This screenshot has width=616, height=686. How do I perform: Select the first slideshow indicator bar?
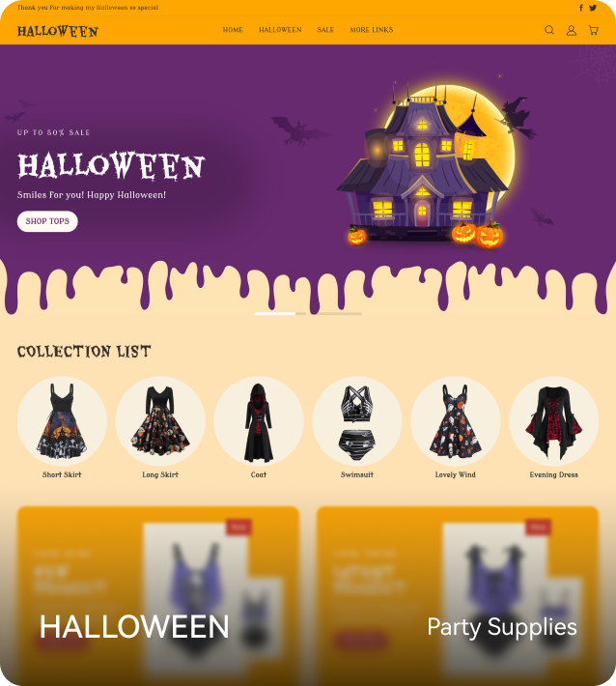tap(280, 314)
